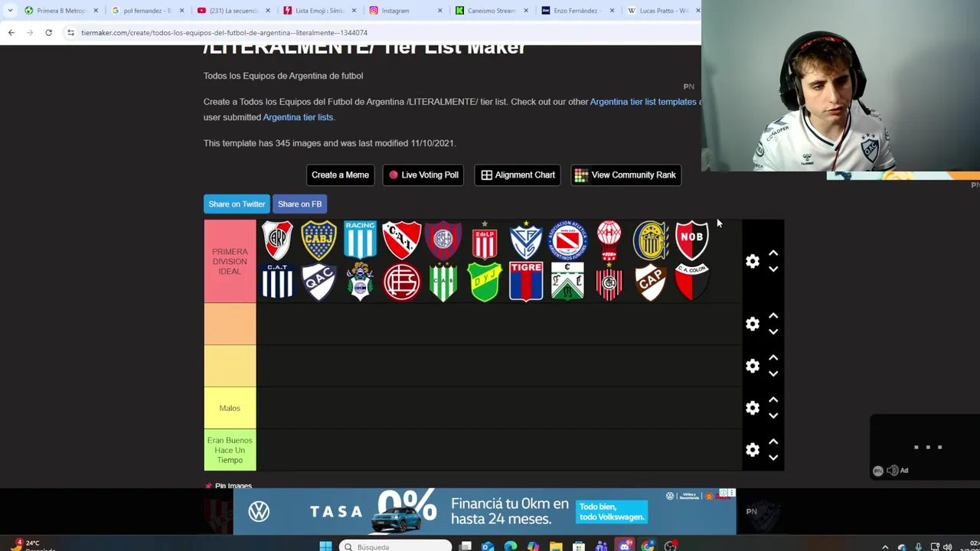980x551 pixels.
Task: Click the Windows taskbar search box
Action: tap(395, 546)
